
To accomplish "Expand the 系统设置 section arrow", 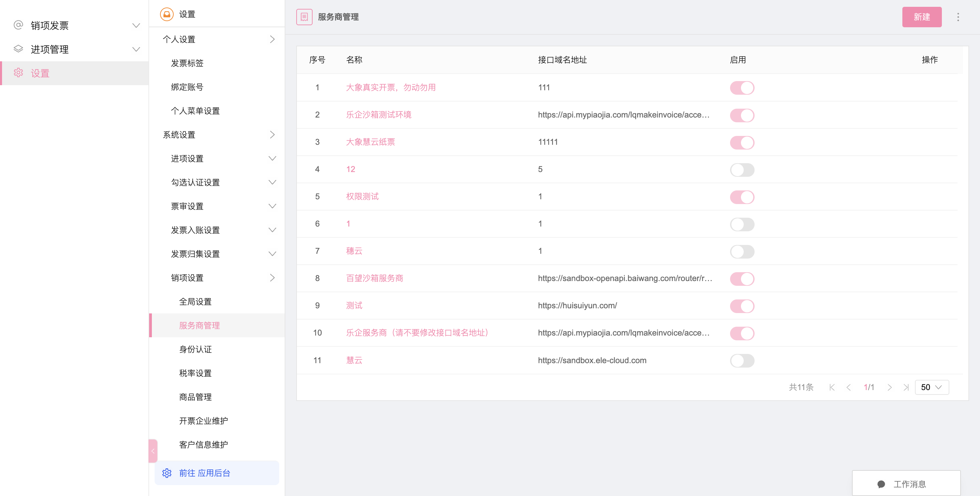I will coord(272,134).
